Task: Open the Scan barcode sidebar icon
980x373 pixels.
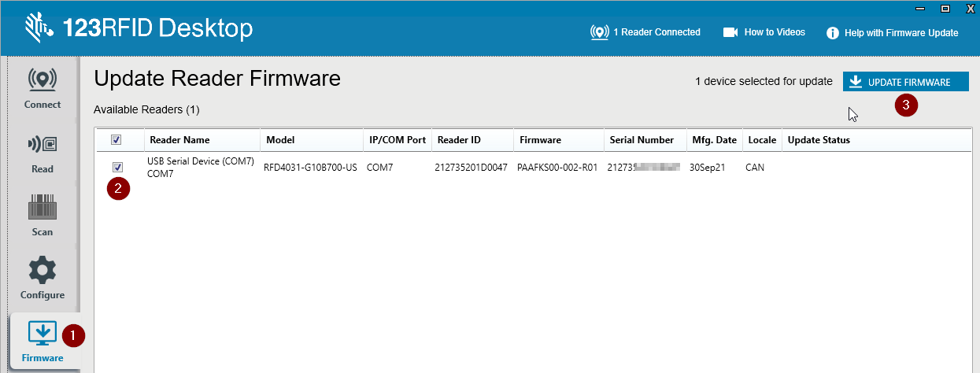Action: coord(43,208)
